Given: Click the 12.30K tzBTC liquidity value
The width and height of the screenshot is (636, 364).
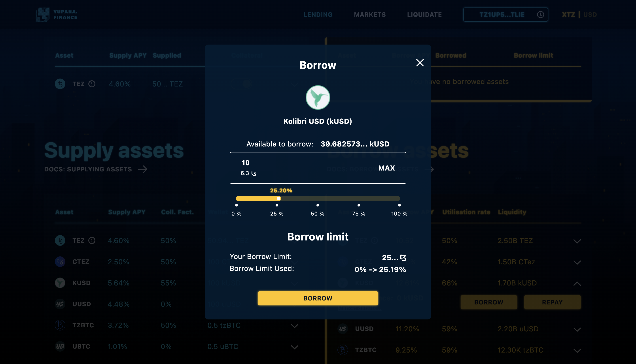Looking at the screenshot, I should click(x=521, y=350).
